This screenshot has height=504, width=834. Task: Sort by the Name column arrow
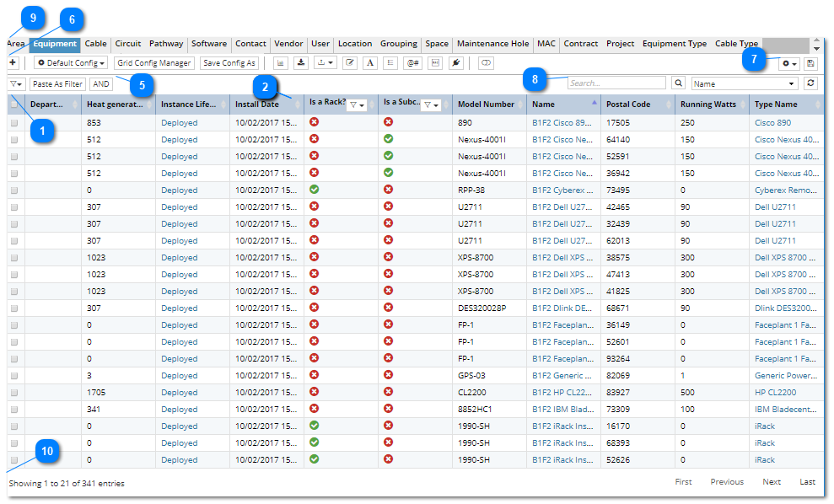tap(595, 101)
